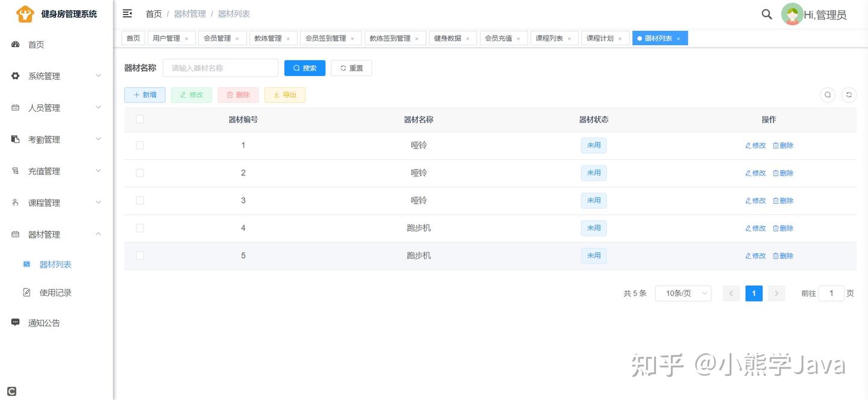The height and width of the screenshot is (400, 868).
Task: Click the small C icon at bottom left
Action: [11, 392]
